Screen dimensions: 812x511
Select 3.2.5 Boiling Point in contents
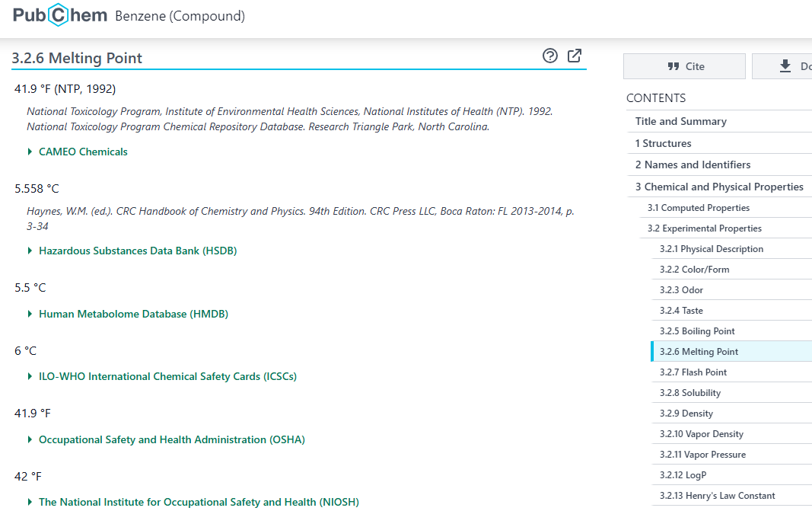(x=697, y=331)
